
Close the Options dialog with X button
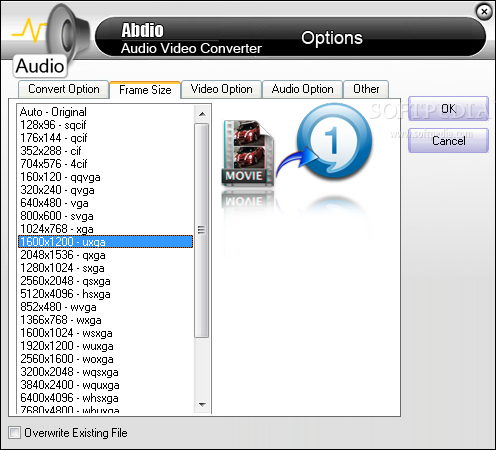pyautogui.click(x=484, y=12)
